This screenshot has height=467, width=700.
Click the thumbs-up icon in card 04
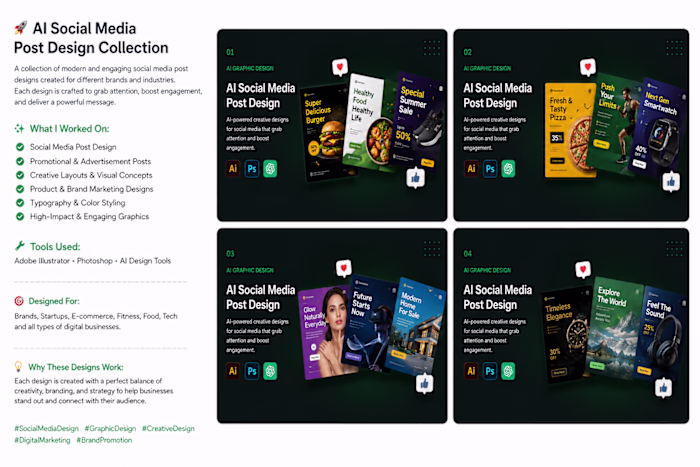(663, 388)
